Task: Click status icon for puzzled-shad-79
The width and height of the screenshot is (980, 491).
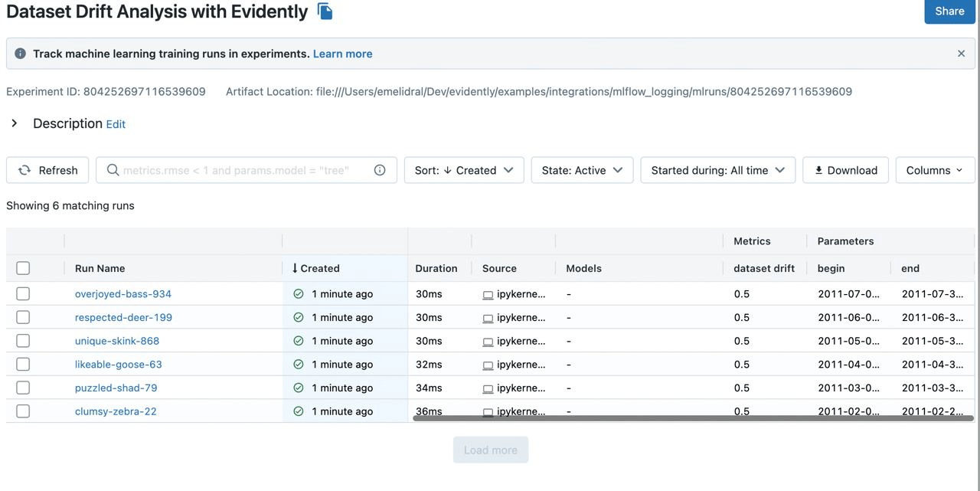Action: coord(299,388)
